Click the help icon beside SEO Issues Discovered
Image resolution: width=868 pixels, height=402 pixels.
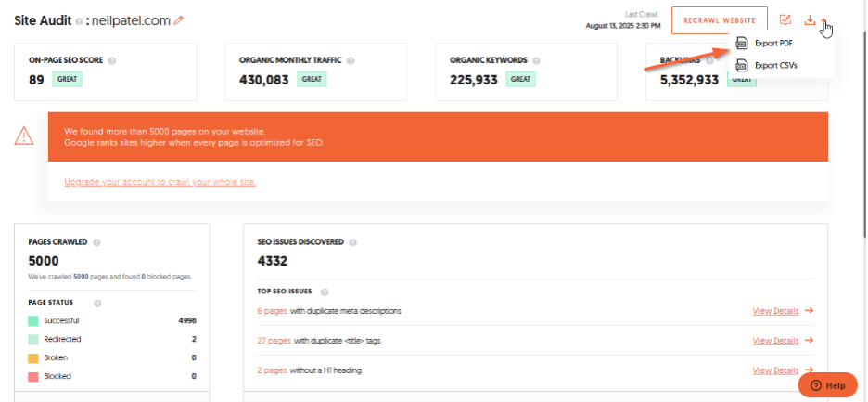pos(352,242)
